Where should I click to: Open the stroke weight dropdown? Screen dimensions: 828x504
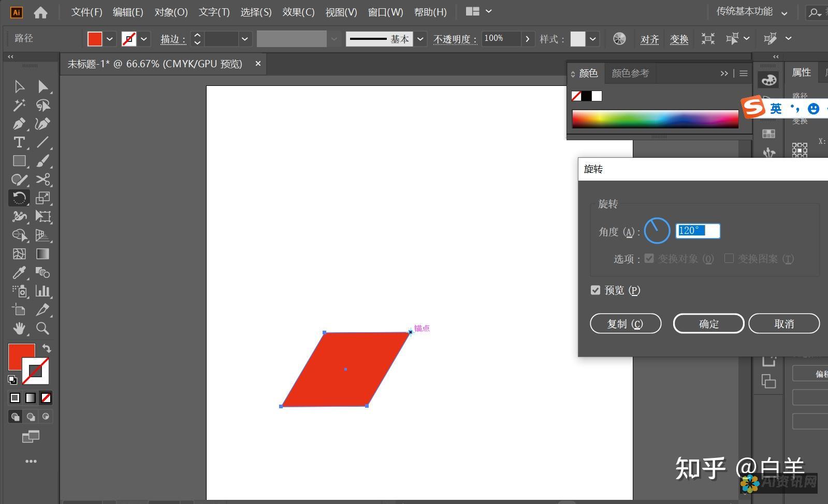pyautogui.click(x=245, y=39)
